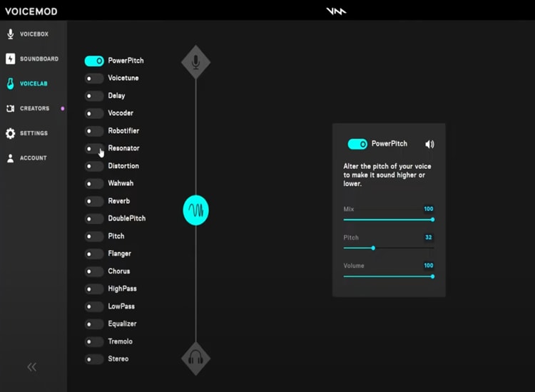Click the Settings gear icon
Image resolution: width=535 pixels, height=392 pixels.
11,133
